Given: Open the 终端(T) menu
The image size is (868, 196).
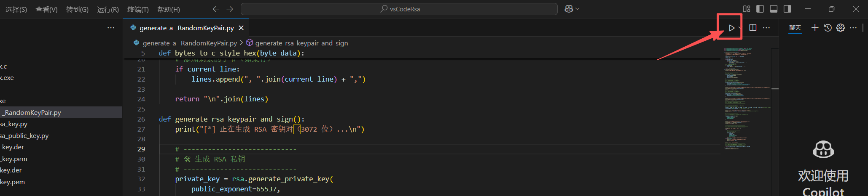Looking at the screenshot, I should click(138, 9).
